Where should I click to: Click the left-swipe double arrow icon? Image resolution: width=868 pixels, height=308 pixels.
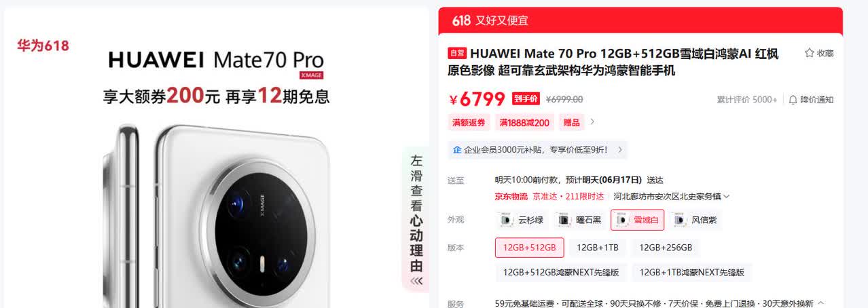(416, 281)
